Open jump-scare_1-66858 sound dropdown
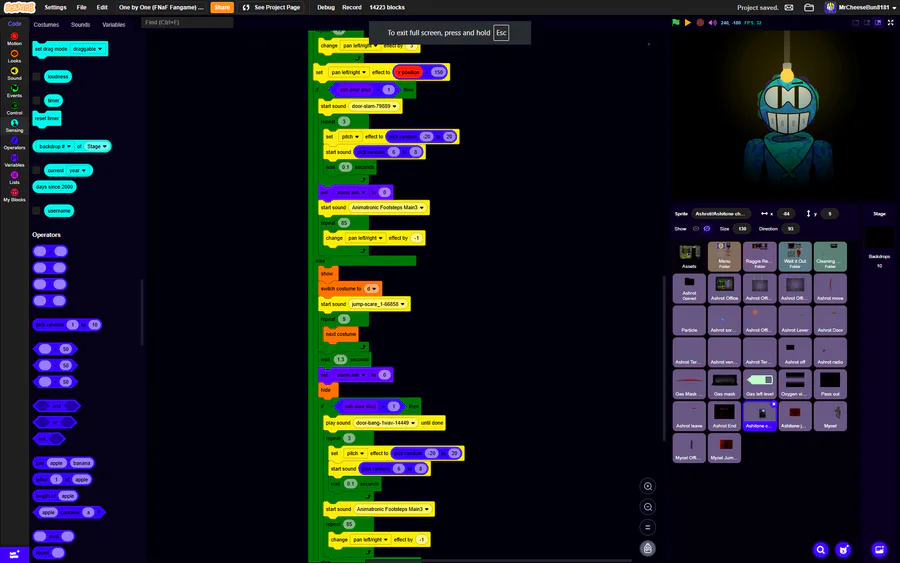This screenshot has height=563, width=900. (379, 304)
